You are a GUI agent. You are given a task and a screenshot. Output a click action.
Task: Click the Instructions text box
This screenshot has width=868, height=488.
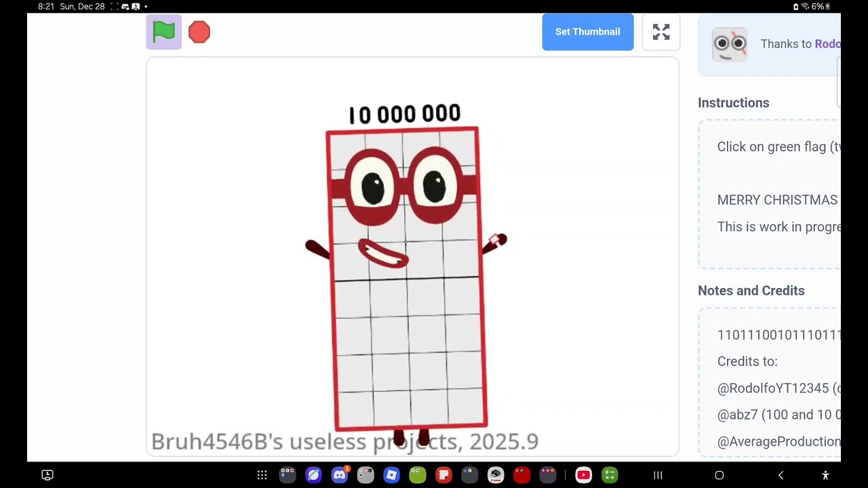point(770,194)
